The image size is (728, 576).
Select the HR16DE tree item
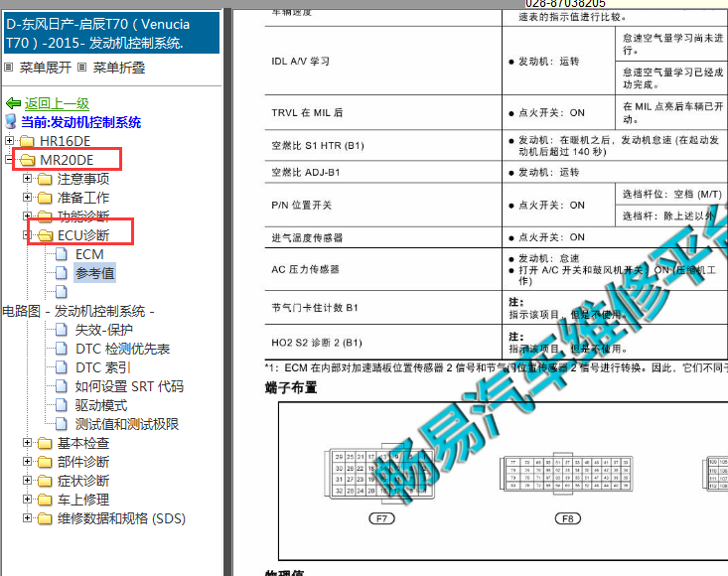65,141
